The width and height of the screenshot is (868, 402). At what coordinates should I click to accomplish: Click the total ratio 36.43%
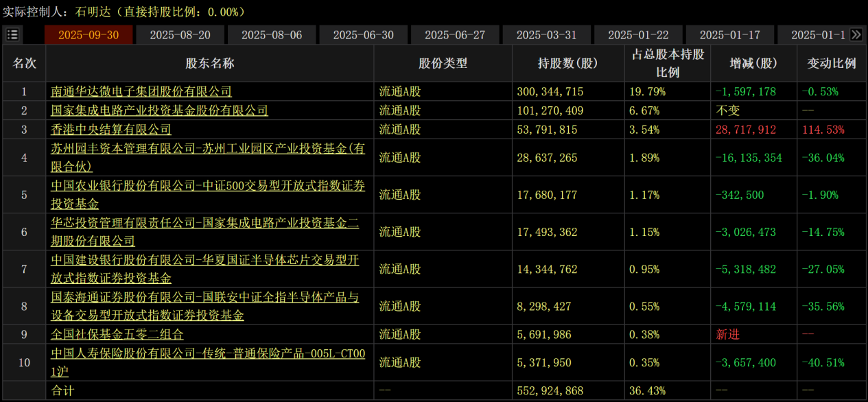tap(647, 391)
